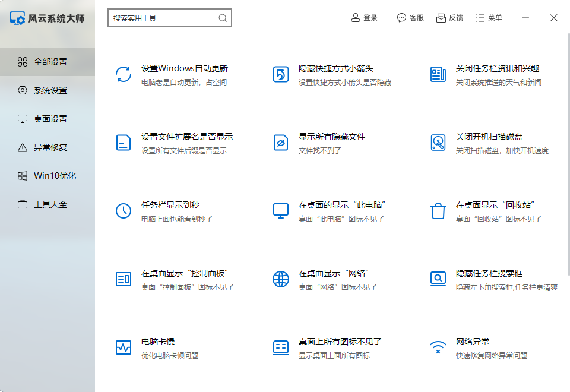Click the 显示所有隐藏文件 eye icon
This screenshot has width=570, height=392.
pos(281,143)
